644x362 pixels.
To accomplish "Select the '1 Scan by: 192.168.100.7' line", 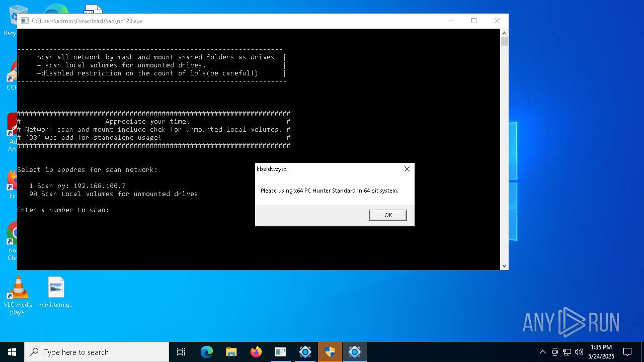I will [77, 186].
